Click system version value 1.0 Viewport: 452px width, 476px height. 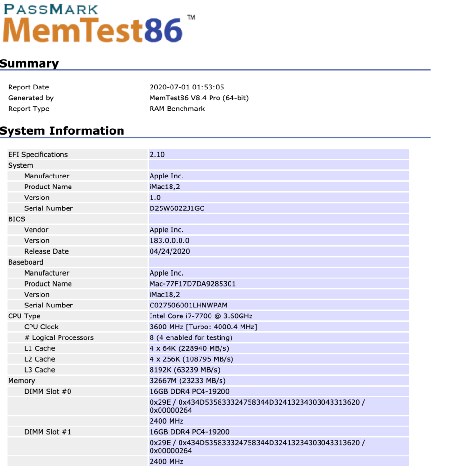tap(155, 198)
